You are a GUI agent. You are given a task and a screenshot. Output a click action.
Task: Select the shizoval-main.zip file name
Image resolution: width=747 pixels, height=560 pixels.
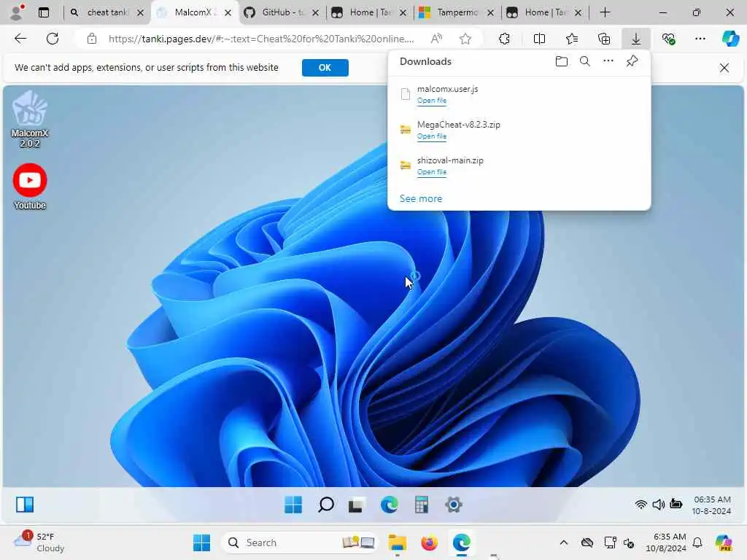tap(450, 160)
